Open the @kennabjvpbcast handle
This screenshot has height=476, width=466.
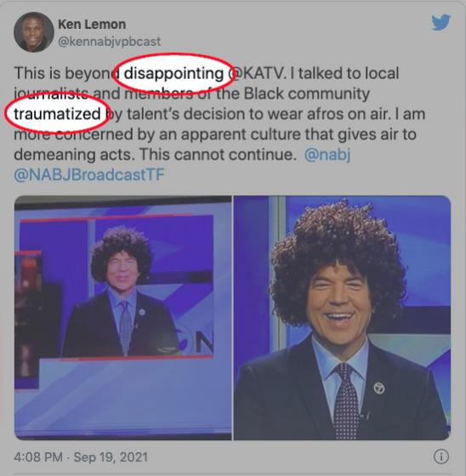click(109, 42)
